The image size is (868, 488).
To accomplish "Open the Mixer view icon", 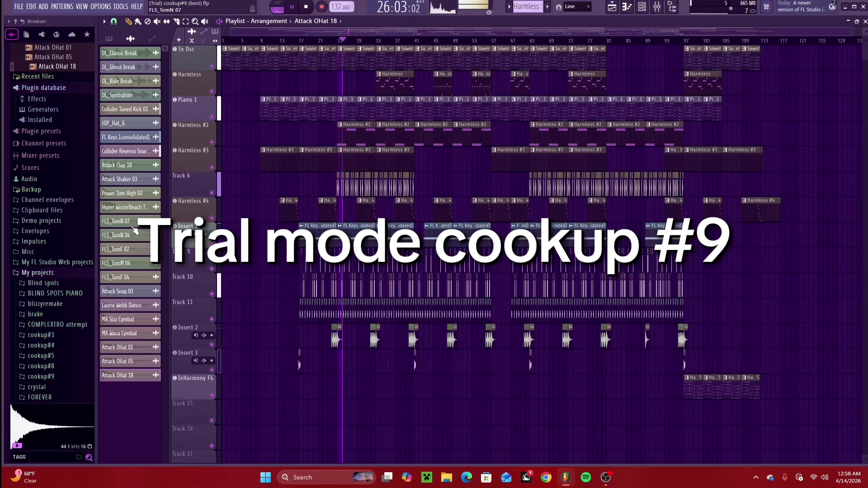I will pos(657,7).
